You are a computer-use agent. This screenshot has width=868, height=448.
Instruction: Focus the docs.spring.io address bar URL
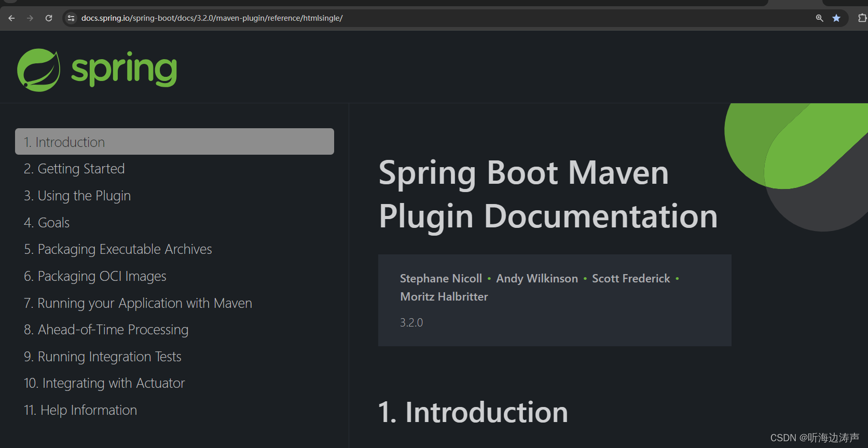(x=212, y=18)
